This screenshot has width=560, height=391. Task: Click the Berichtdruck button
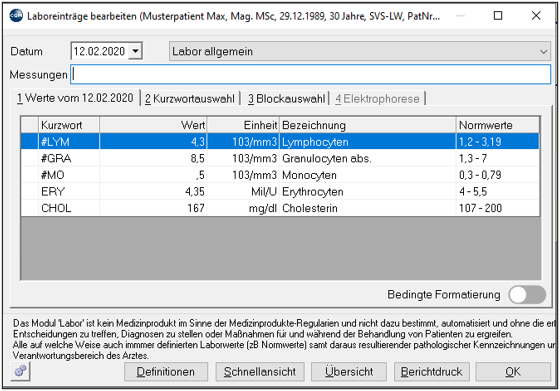(431, 372)
